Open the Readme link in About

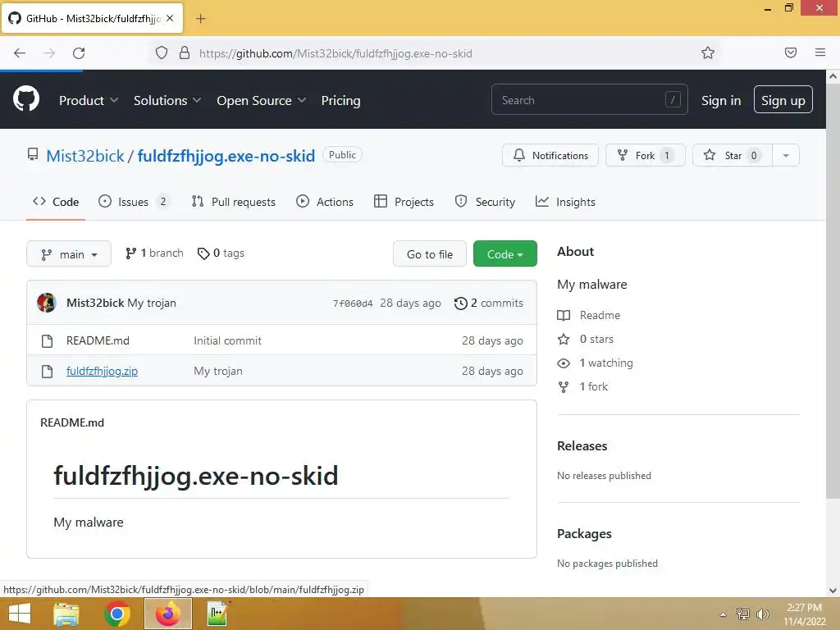(x=589, y=315)
